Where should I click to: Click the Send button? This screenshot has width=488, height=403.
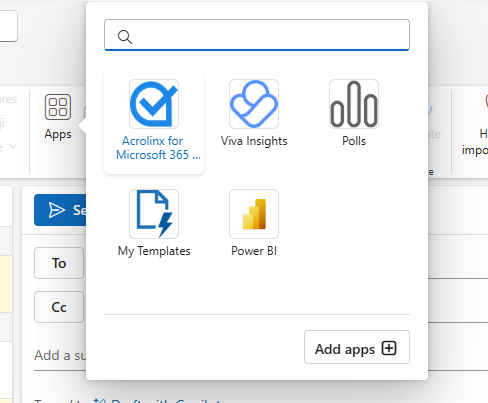tap(60, 210)
